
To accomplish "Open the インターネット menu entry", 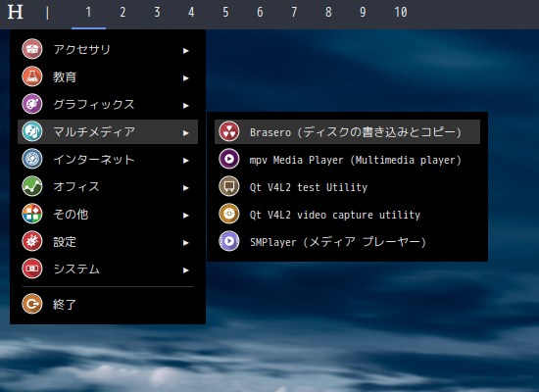I will coord(108,159).
